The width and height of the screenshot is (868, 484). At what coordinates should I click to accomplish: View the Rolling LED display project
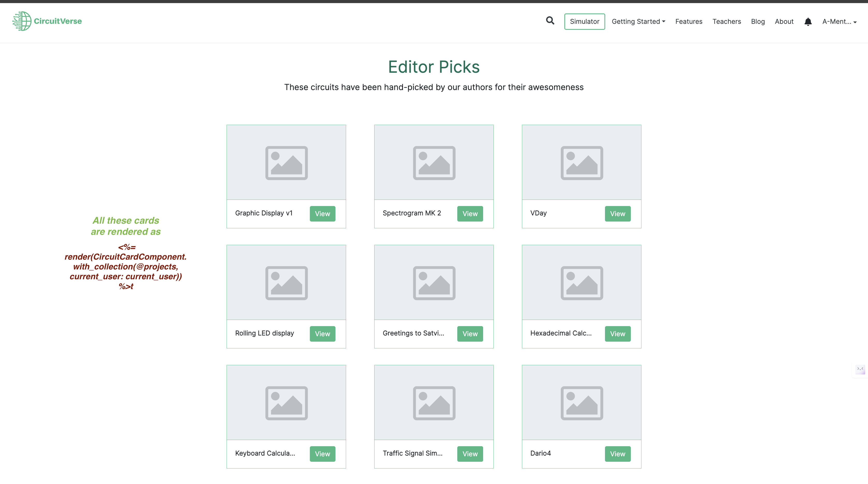tap(322, 334)
